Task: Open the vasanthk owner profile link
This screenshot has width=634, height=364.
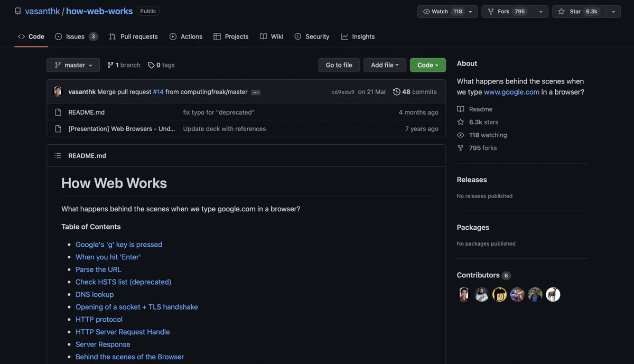Action: point(42,11)
